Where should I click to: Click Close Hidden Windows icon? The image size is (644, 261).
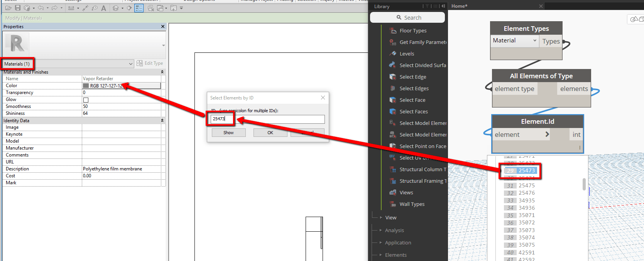pos(150,8)
